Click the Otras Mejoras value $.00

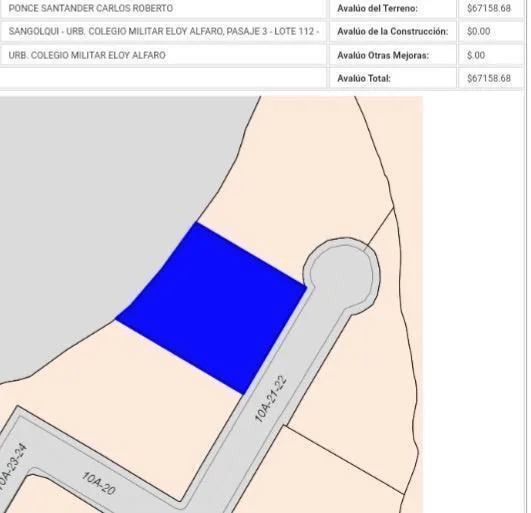tap(476, 55)
